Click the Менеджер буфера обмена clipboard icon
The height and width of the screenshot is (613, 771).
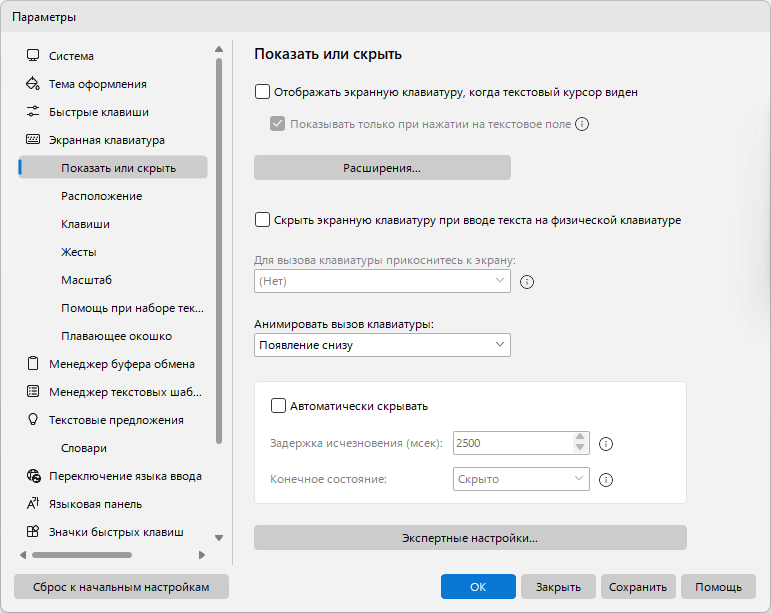pyautogui.click(x=33, y=364)
